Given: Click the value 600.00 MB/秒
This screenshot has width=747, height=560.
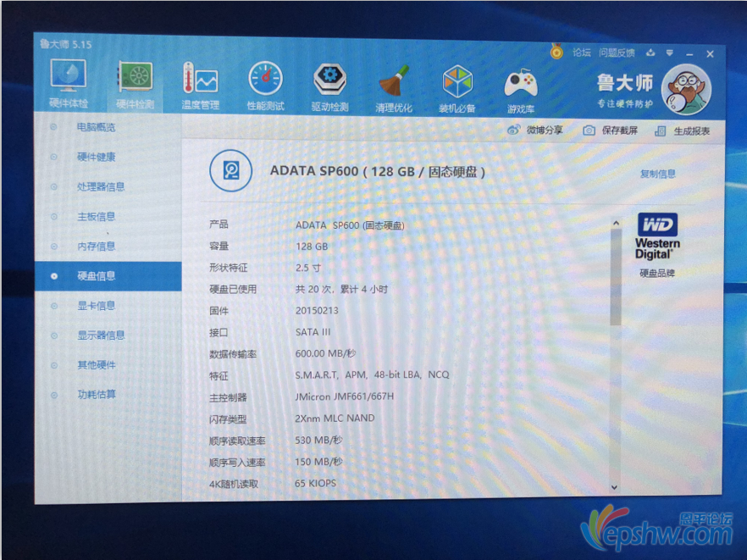Looking at the screenshot, I should [325, 353].
